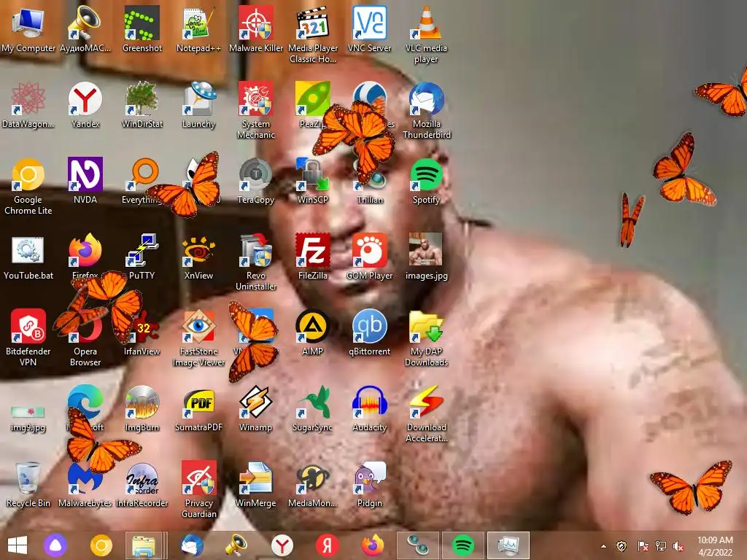Select the Google Chrome Lite icon

[x=28, y=187]
